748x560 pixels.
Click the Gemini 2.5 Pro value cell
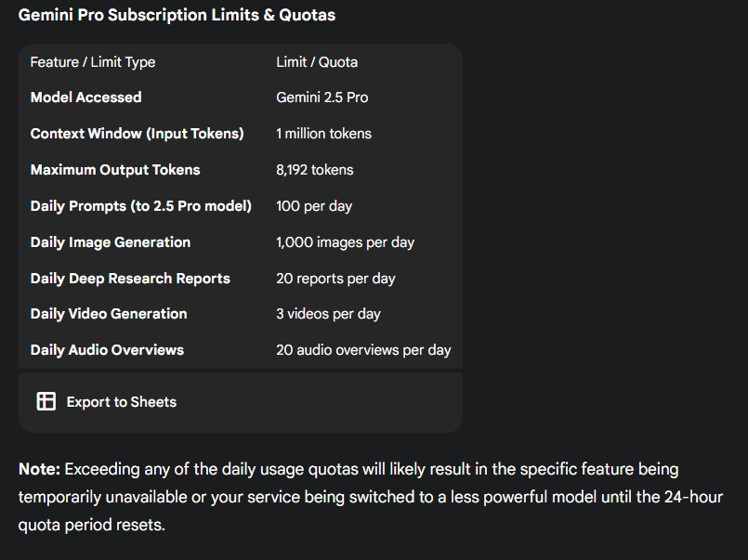(322, 98)
